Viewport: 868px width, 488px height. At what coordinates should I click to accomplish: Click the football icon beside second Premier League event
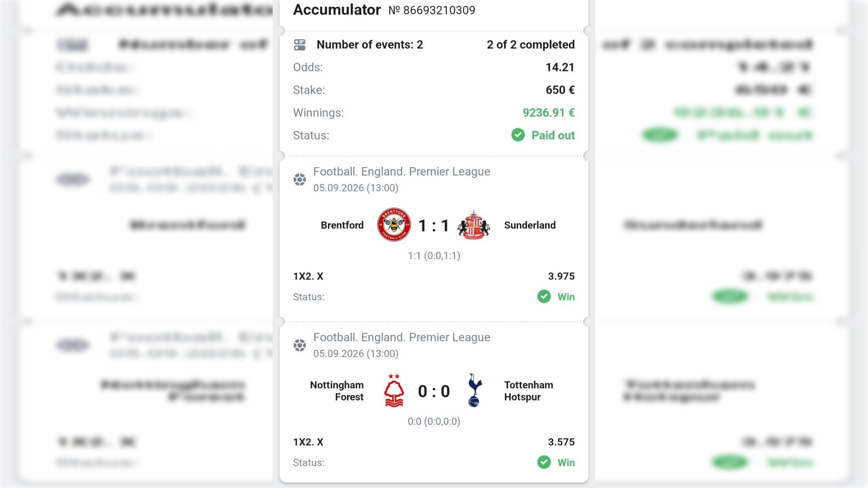(x=300, y=345)
